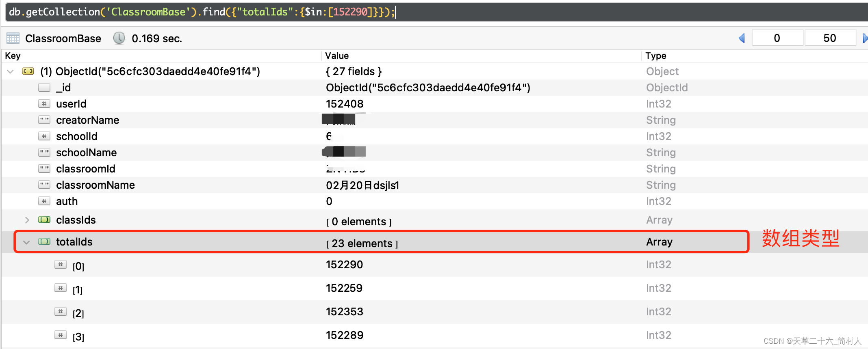Click the schoolId Int32 type icon

[x=44, y=136]
